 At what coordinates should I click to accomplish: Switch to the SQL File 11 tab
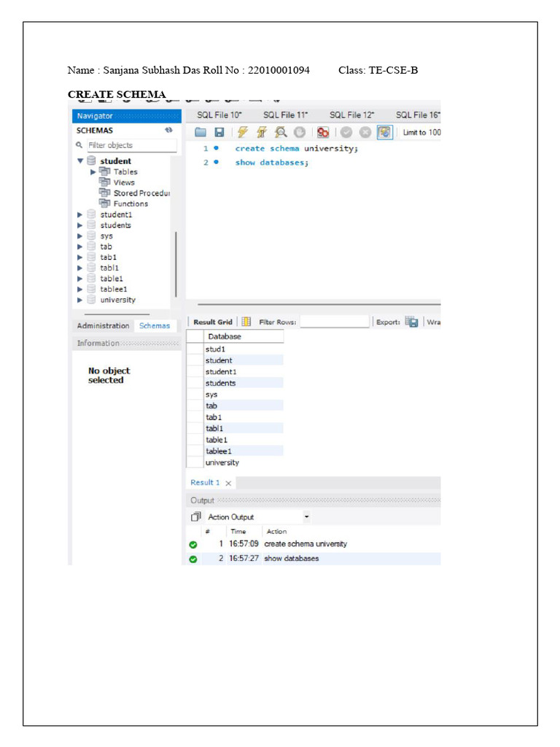coord(285,115)
